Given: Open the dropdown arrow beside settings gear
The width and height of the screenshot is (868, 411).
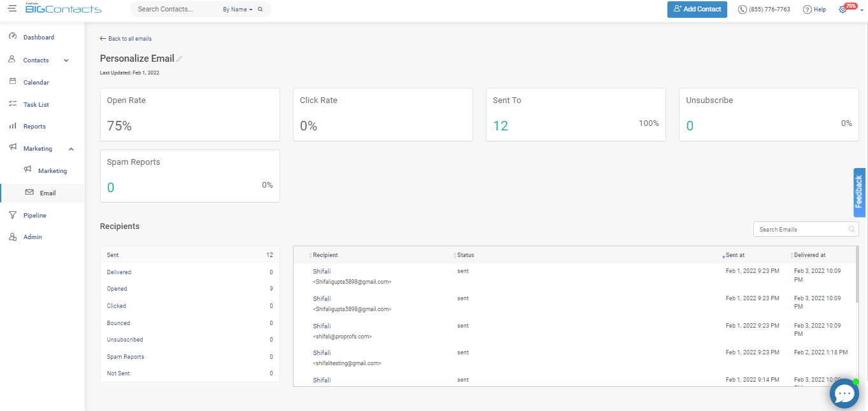Looking at the screenshot, I should click(x=862, y=10).
